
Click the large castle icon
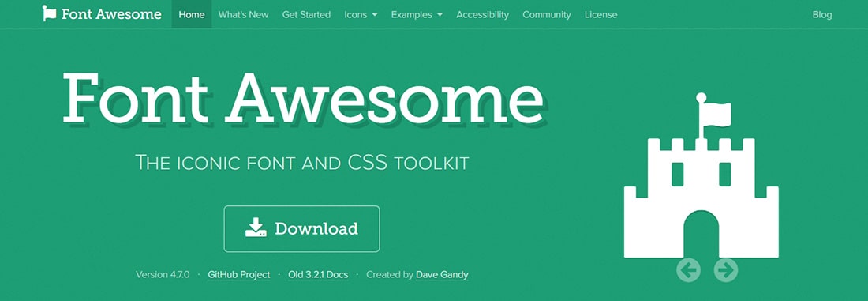tap(702, 175)
